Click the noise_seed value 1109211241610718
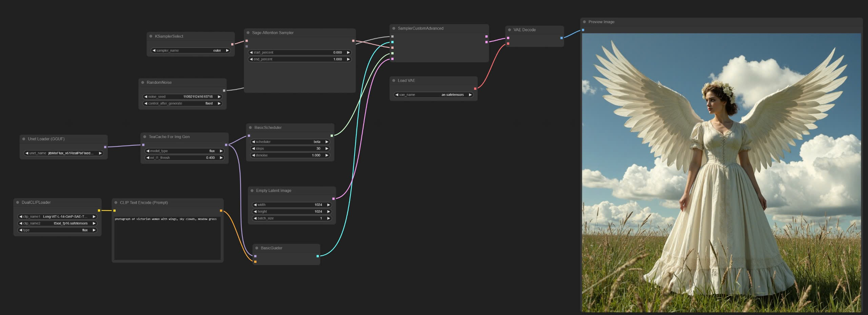 click(198, 97)
